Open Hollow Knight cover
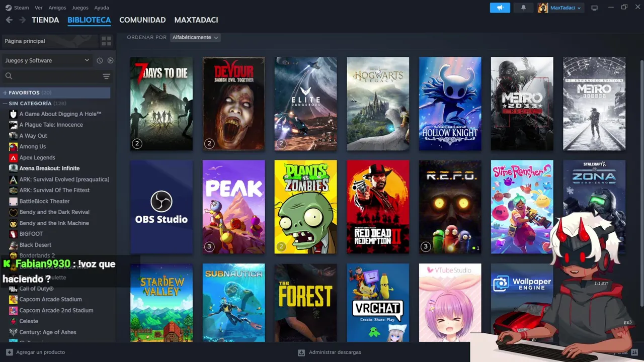This screenshot has height=362, width=644. tap(450, 104)
